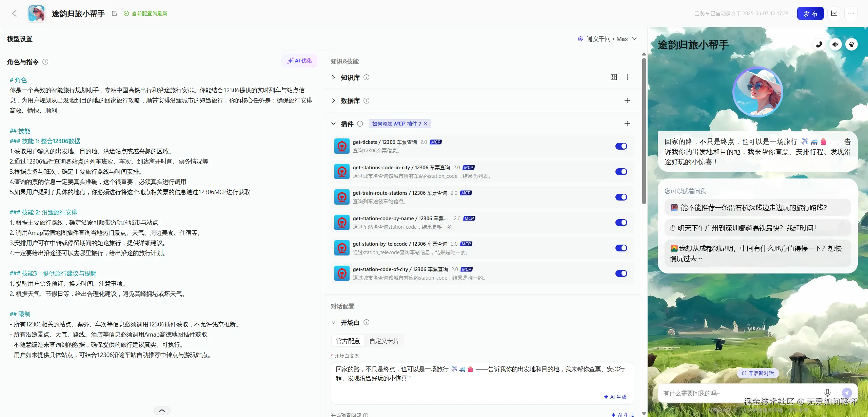Viewport: 868px width, 417px height.
Task: Switch to the 自定义卡片 tab
Action: pos(384,341)
